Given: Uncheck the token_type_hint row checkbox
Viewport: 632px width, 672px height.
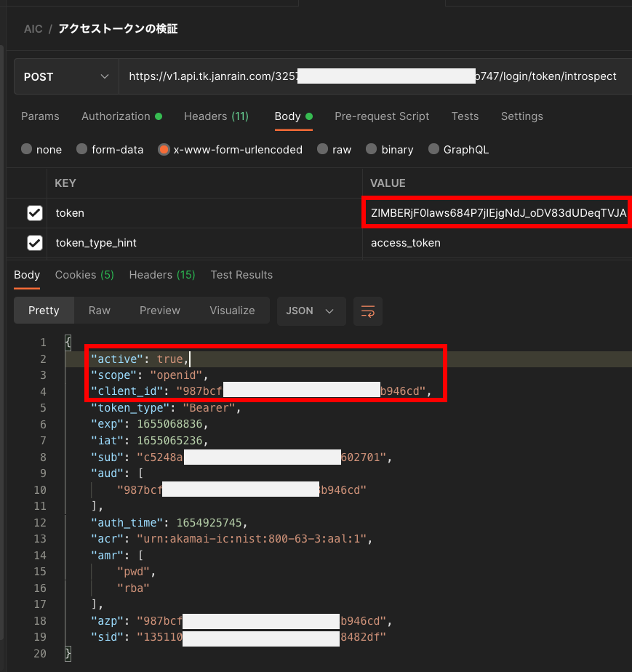Looking at the screenshot, I should pyautogui.click(x=34, y=243).
